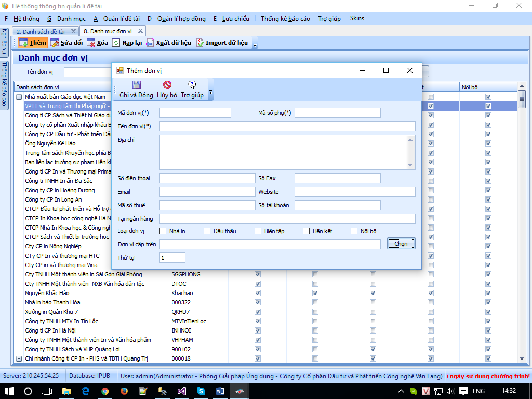Check the Nhà in checkbox
This screenshot has height=399, width=532.
(x=163, y=231)
